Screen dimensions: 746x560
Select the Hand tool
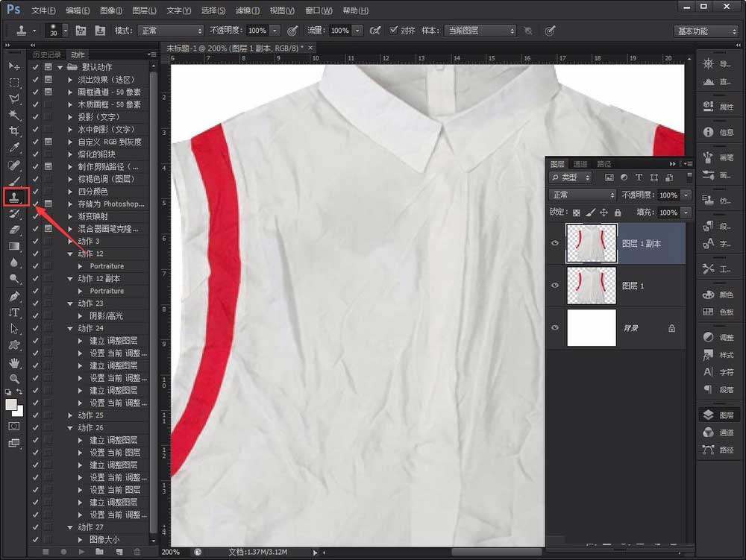[13, 363]
